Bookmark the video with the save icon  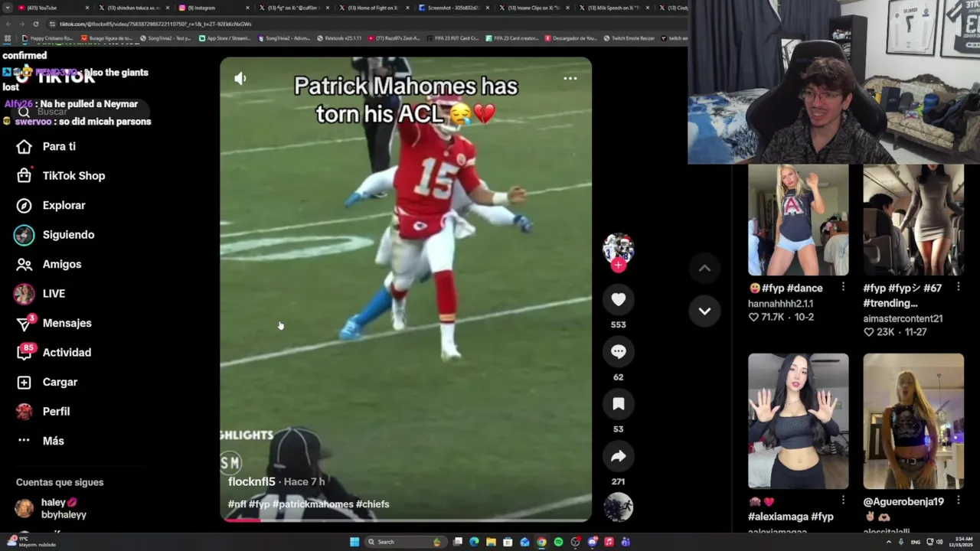(619, 404)
